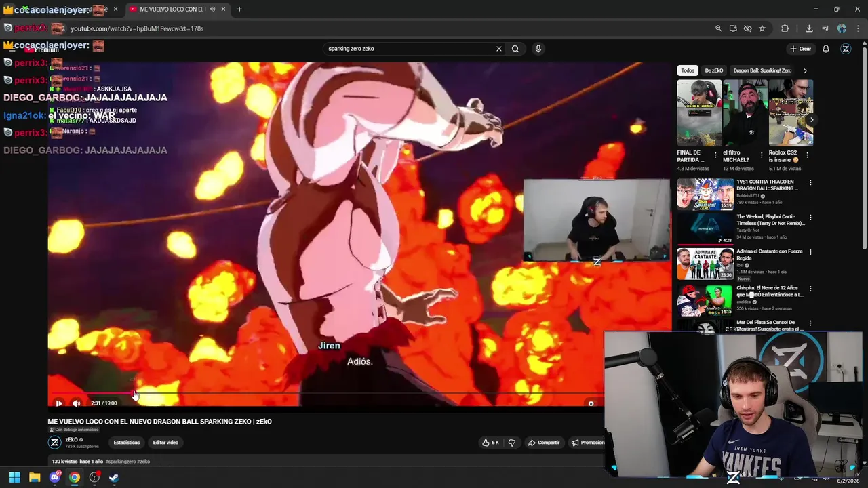Image resolution: width=868 pixels, height=488 pixels.
Task: Mute the video with the speaker icon
Action: pos(76,403)
